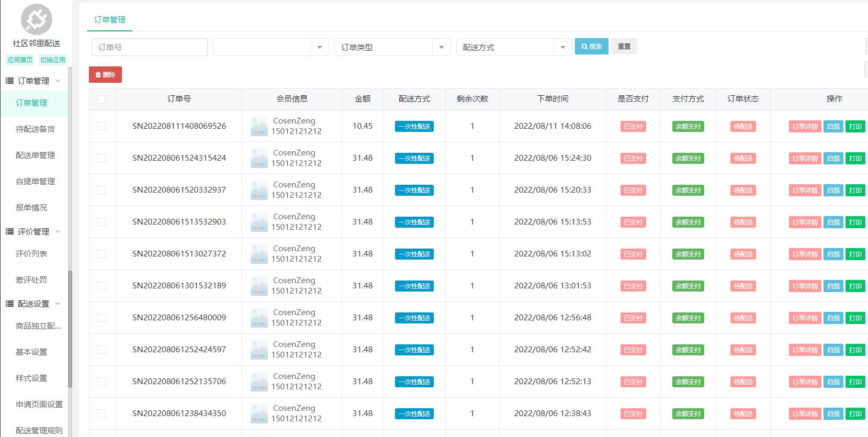Image resolution: width=868 pixels, height=437 pixels.
Task: Click the 应用首页 link
Action: click(x=20, y=60)
